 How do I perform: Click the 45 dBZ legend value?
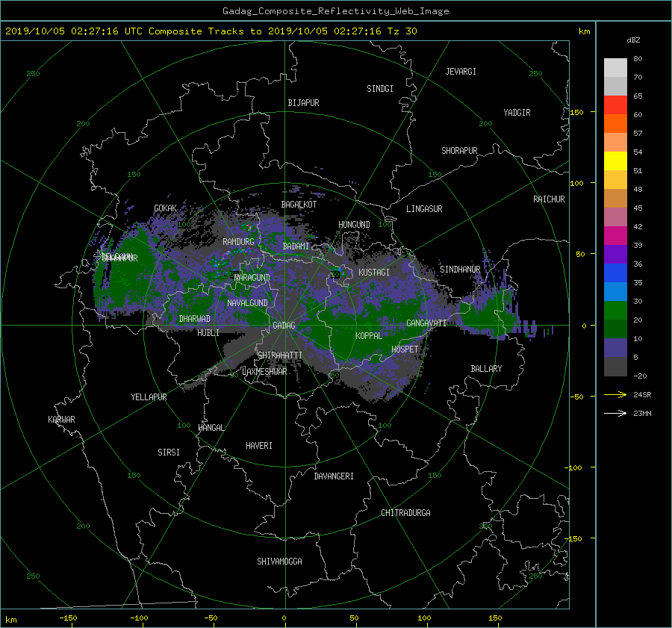(x=638, y=208)
